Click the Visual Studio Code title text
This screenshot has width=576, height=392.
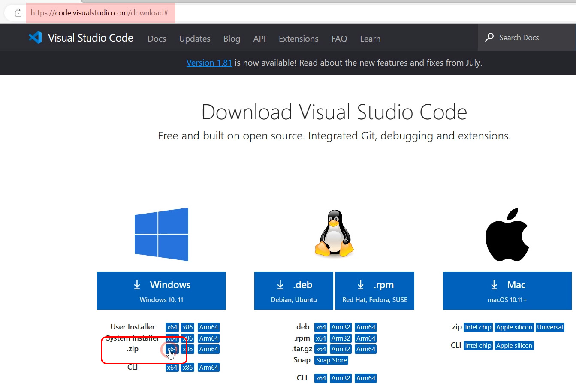click(x=90, y=38)
